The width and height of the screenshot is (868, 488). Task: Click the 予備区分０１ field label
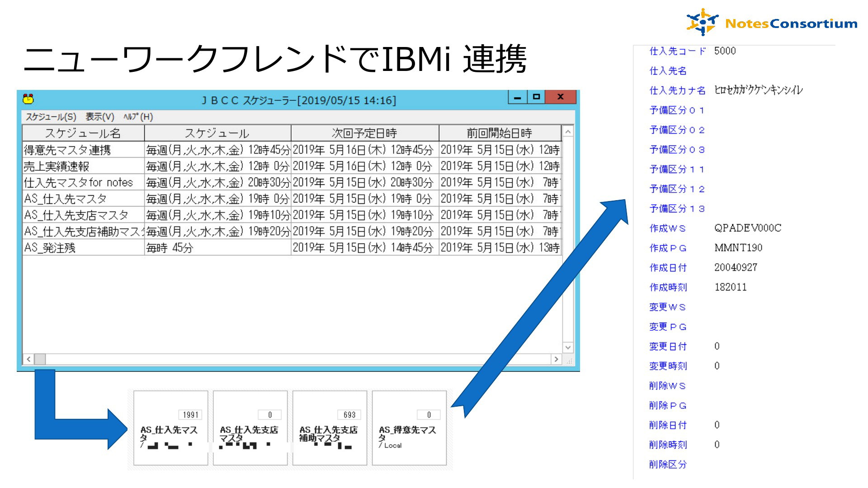pos(677,110)
